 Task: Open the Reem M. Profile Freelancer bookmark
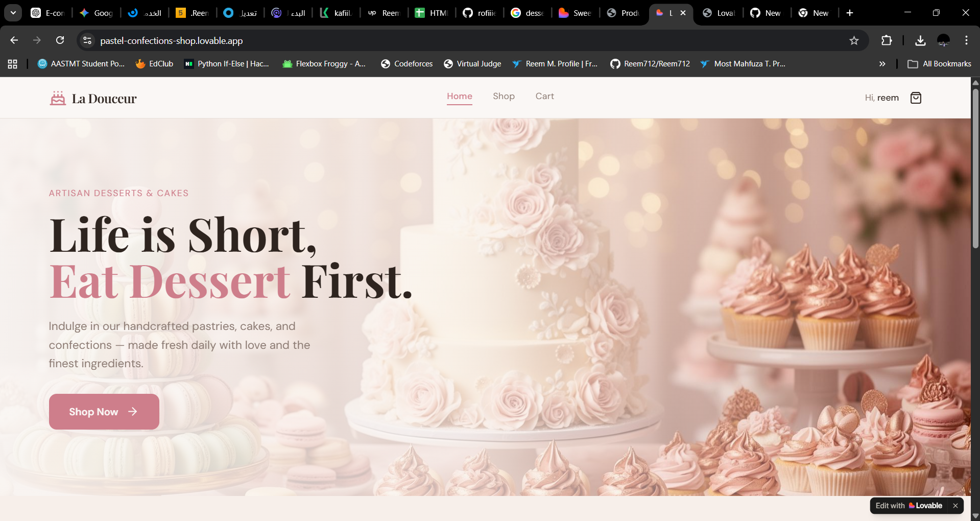click(x=555, y=64)
